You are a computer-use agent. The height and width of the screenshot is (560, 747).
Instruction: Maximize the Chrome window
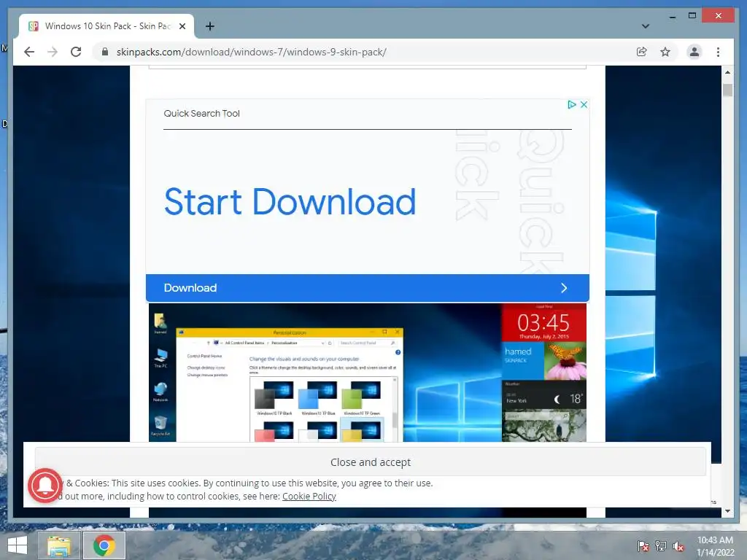(x=692, y=16)
